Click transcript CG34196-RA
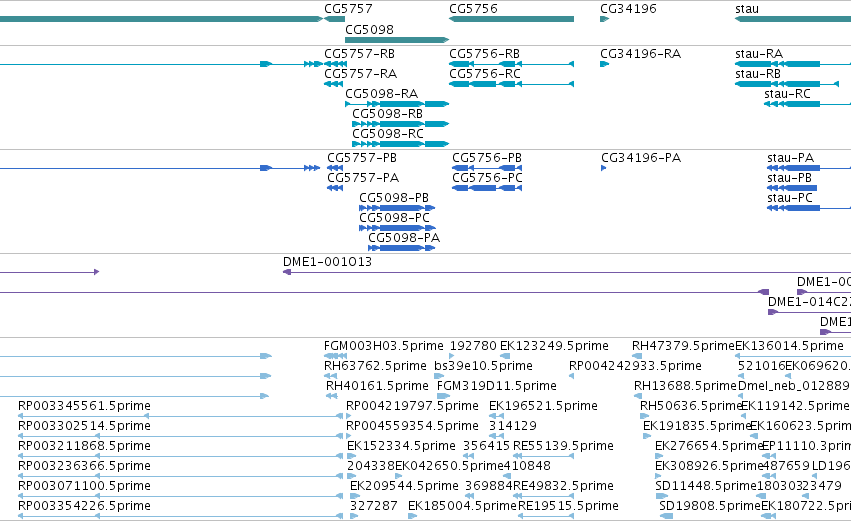Screen dimensions: 851x521 point(640,54)
